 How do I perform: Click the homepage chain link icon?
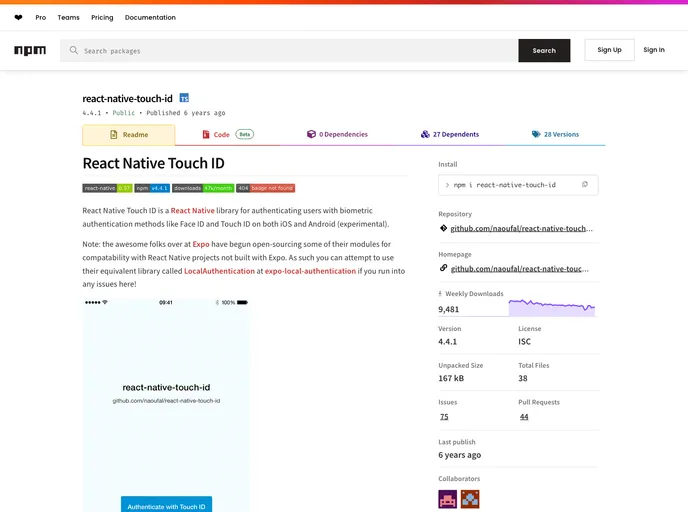(443, 268)
